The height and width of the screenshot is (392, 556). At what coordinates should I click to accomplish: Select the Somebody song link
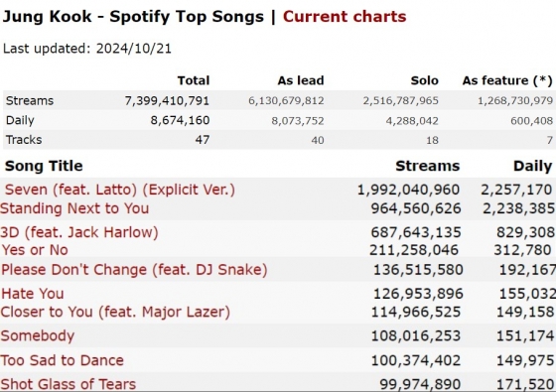coord(38,336)
